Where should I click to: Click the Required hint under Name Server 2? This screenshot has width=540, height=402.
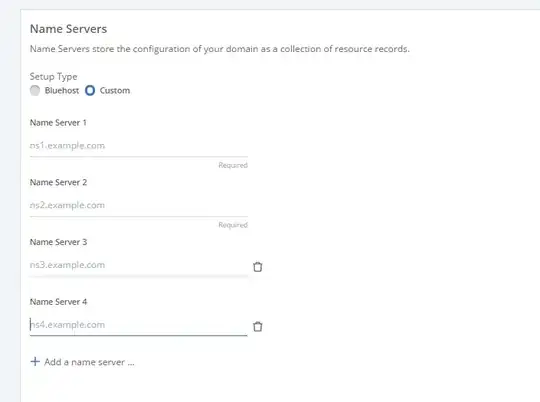coord(233,225)
